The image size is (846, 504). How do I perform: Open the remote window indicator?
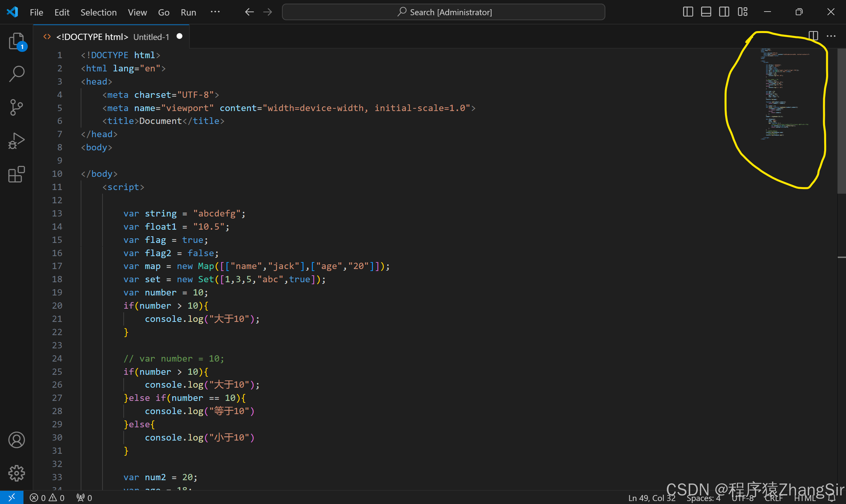tap(12, 497)
